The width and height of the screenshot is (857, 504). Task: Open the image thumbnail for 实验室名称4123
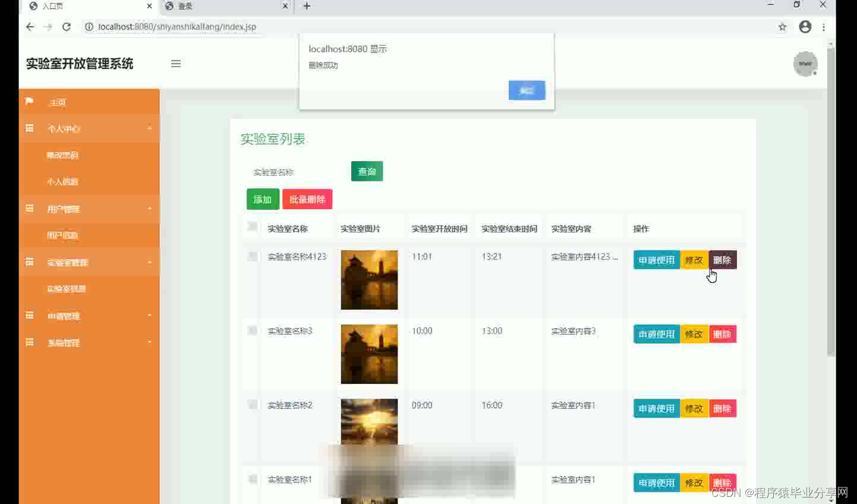369,280
